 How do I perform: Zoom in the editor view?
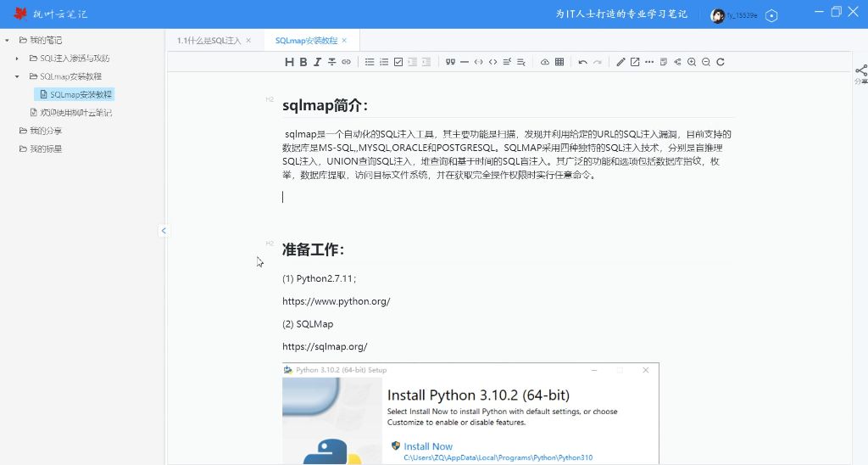pos(692,62)
